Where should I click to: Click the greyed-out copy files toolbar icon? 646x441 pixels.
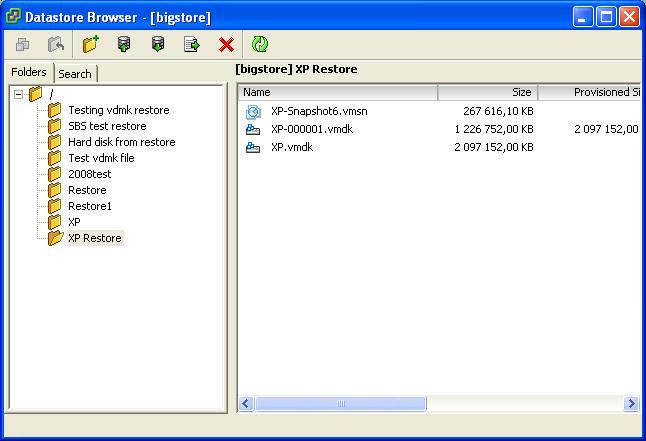pyautogui.click(x=22, y=44)
